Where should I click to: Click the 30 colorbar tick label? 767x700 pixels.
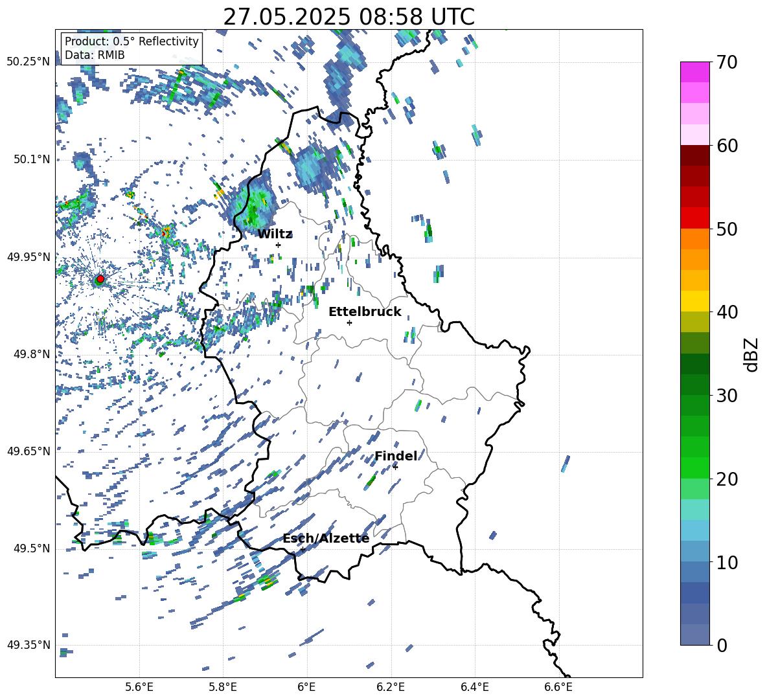727,396
